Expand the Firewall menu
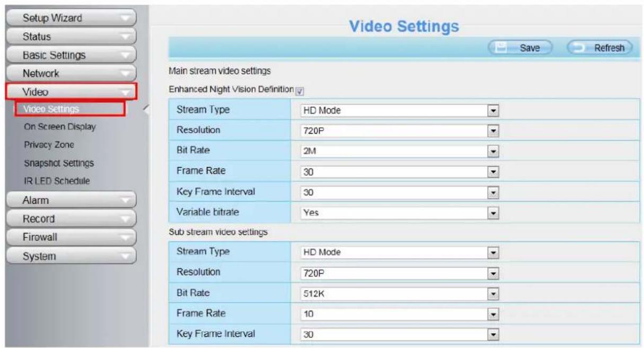Viewport: 644px width, 348px height. pyautogui.click(x=72, y=237)
